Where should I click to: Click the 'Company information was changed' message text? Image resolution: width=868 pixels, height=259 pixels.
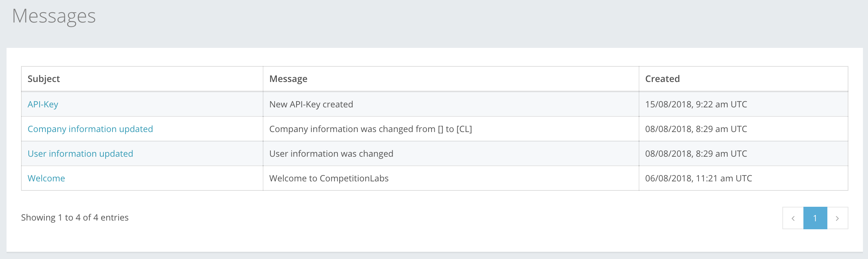click(370, 129)
